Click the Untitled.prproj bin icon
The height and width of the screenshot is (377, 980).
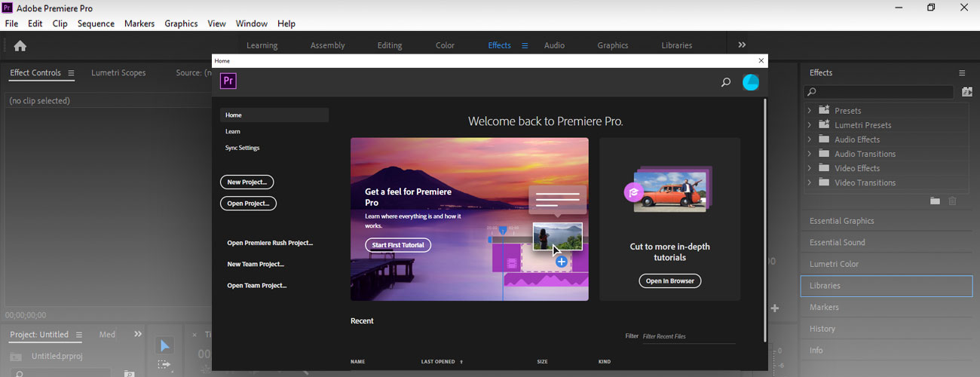click(x=16, y=357)
